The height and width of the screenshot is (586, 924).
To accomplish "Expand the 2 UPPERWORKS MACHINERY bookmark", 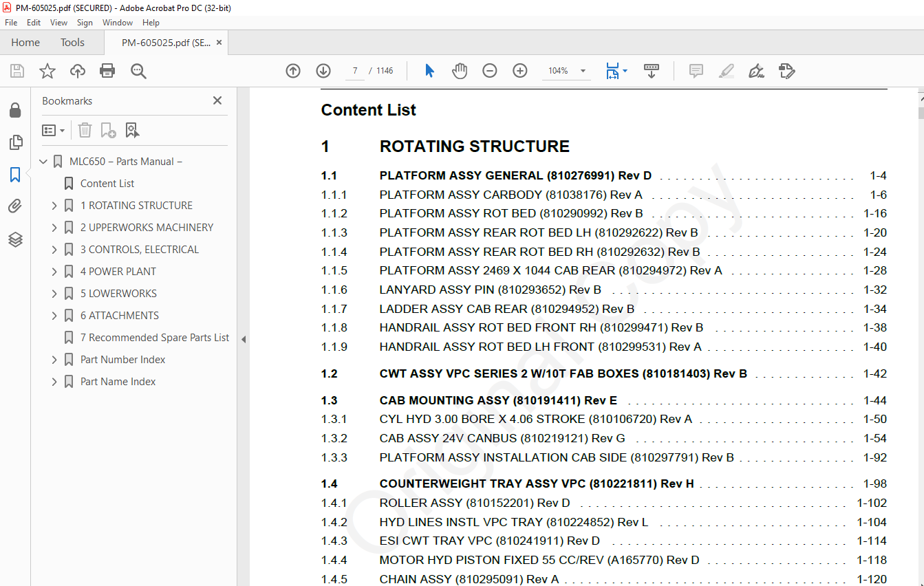I will pos(54,228).
